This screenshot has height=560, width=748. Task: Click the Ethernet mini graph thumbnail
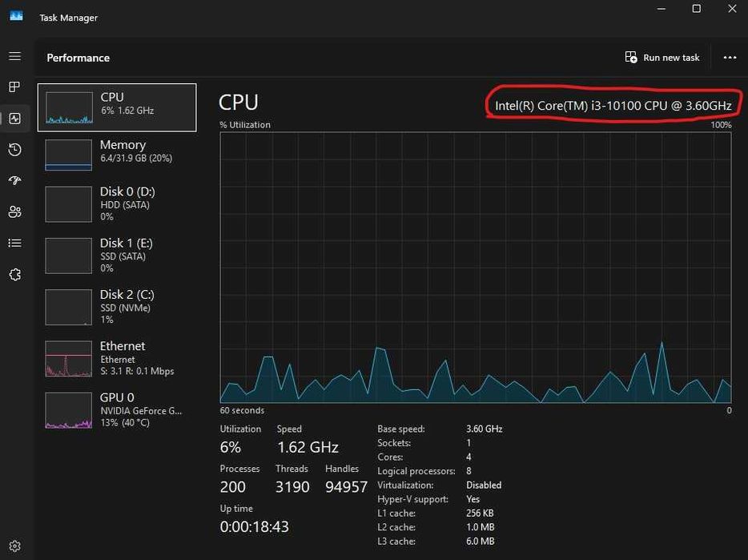[x=69, y=359]
